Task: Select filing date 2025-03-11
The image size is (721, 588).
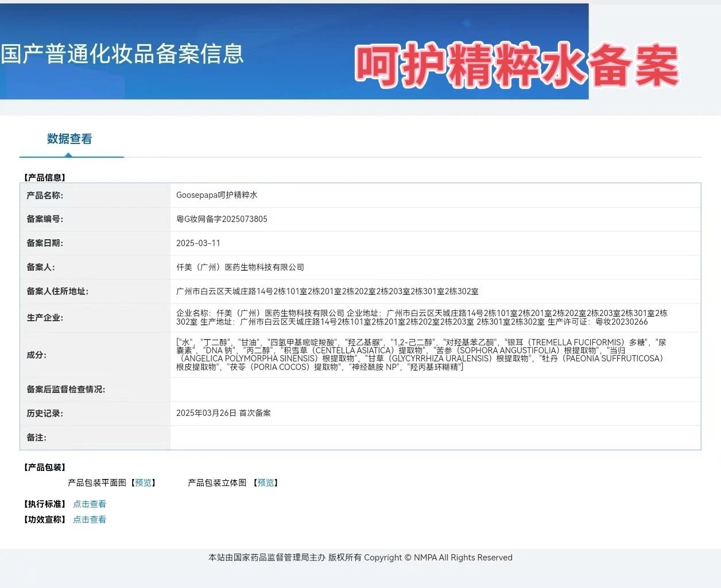Action: click(198, 243)
